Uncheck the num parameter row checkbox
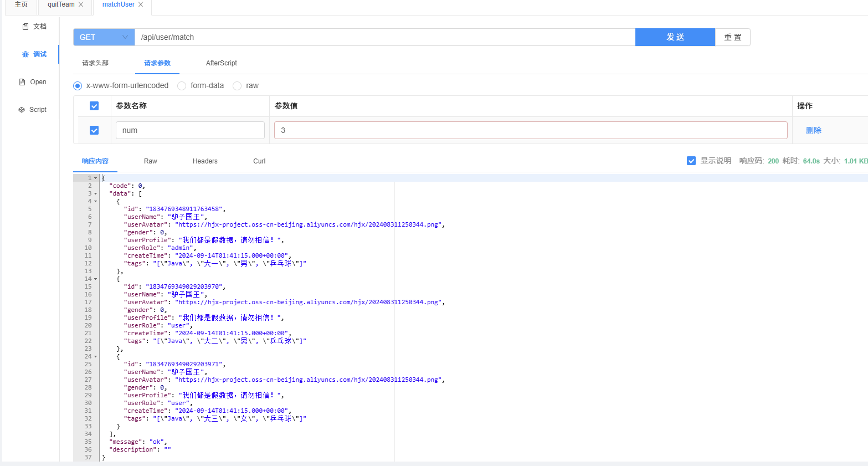 [94, 130]
